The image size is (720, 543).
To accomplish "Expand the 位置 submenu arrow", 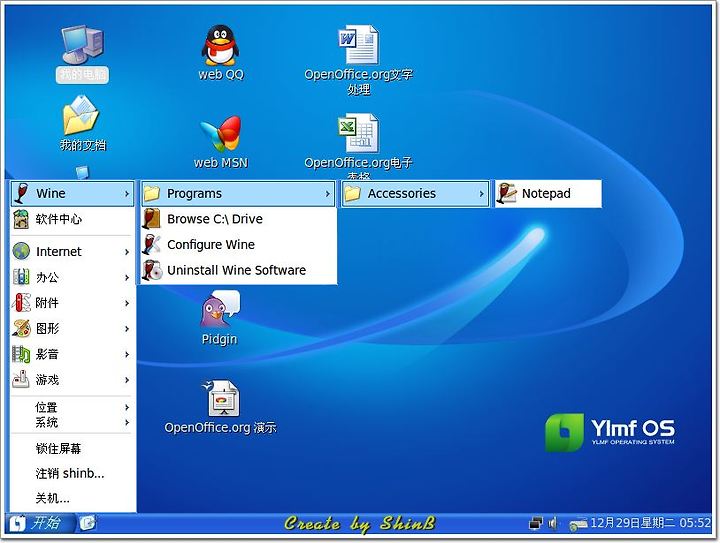I will click(127, 407).
